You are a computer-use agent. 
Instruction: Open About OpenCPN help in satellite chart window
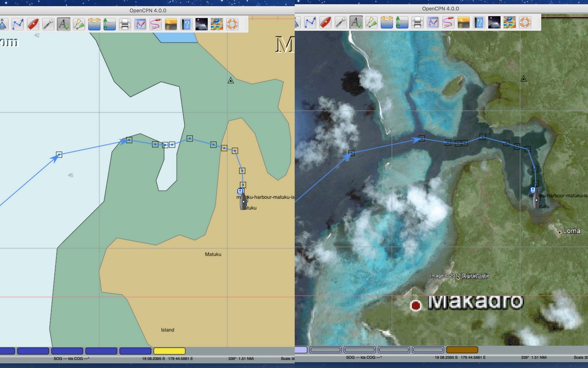479,22
